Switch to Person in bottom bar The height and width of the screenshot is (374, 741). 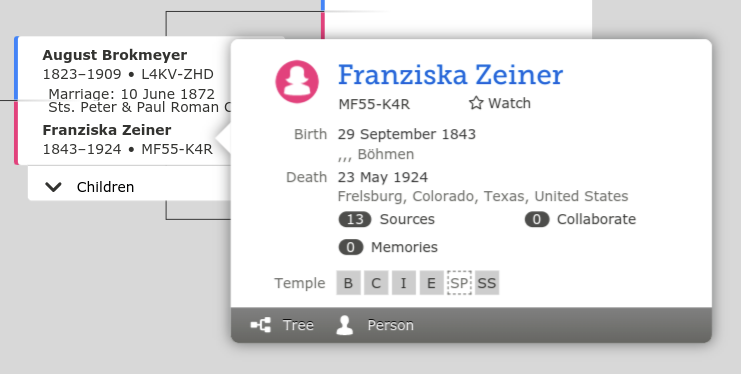point(375,325)
